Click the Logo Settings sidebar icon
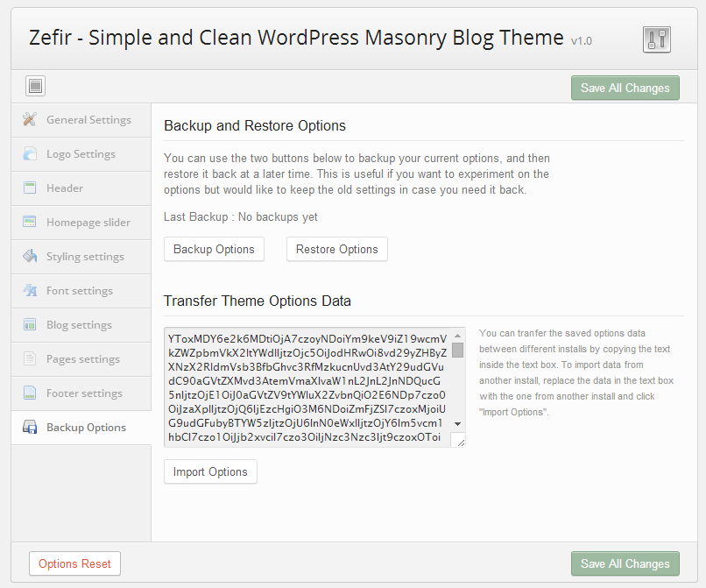Image resolution: width=706 pixels, height=588 pixels. pos(30,154)
